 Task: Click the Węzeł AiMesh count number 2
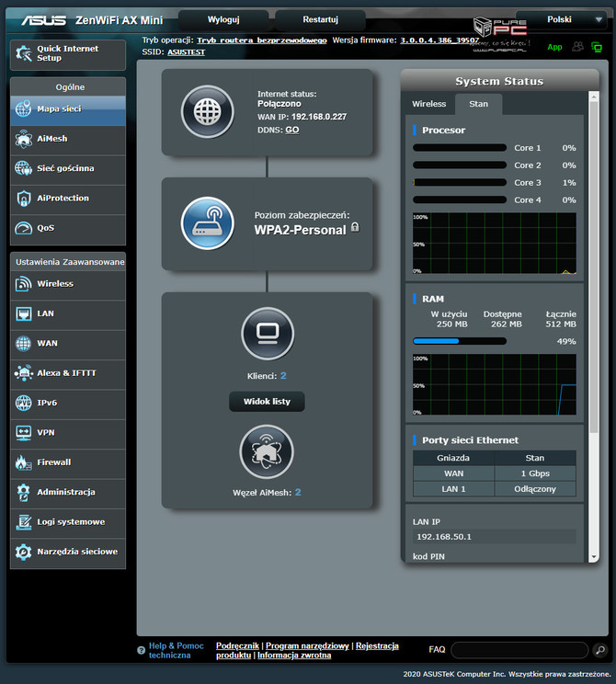[298, 492]
